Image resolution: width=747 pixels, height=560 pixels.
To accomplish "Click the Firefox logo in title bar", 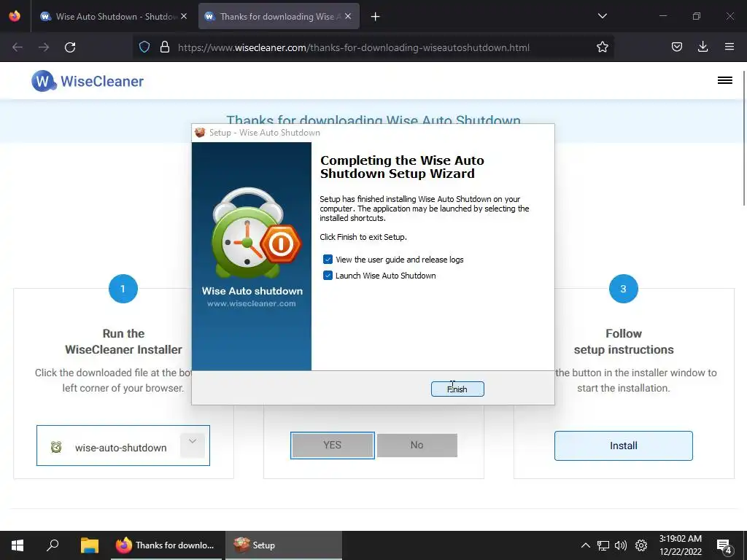I will coord(15,16).
